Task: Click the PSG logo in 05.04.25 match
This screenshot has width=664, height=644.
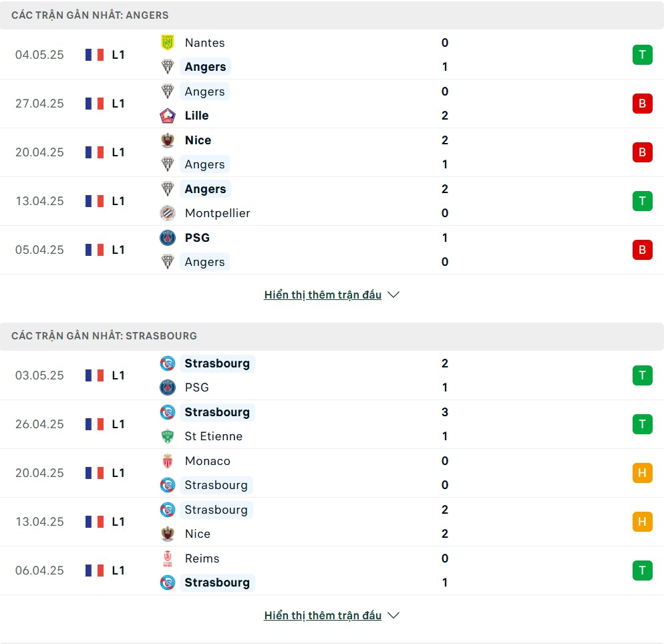Action: click(168, 238)
